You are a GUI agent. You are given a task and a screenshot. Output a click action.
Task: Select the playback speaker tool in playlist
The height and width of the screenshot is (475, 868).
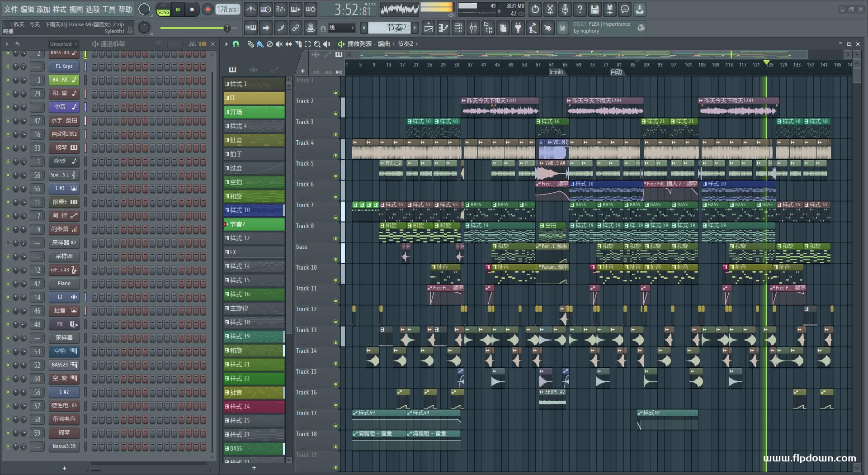click(x=326, y=44)
